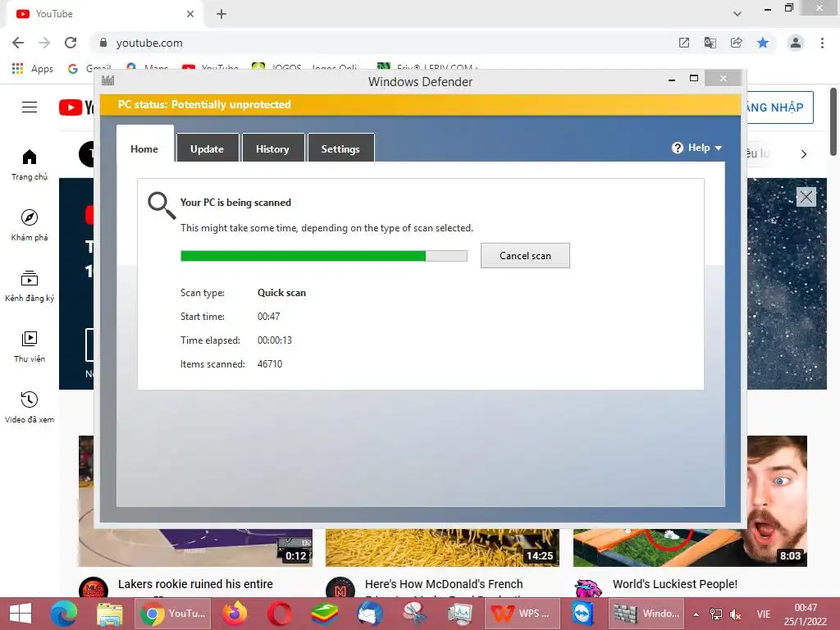
Task: Open the Snipping Tool taskbar icon
Action: coord(414,614)
